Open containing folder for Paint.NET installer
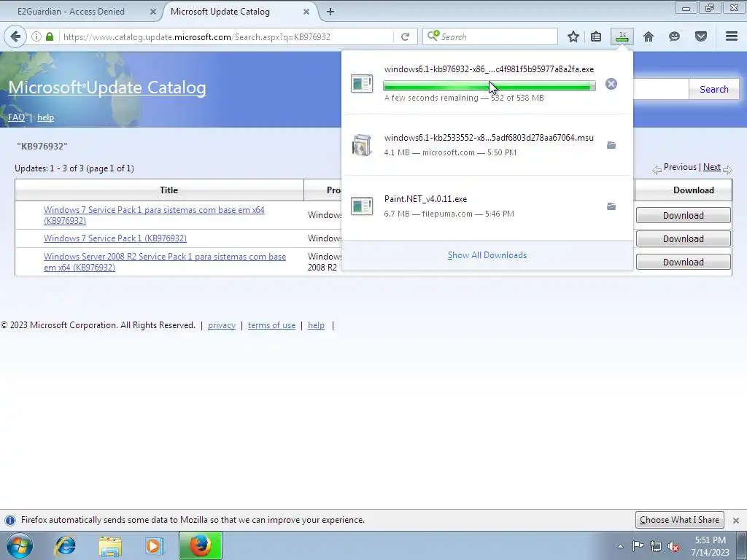 (611, 206)
